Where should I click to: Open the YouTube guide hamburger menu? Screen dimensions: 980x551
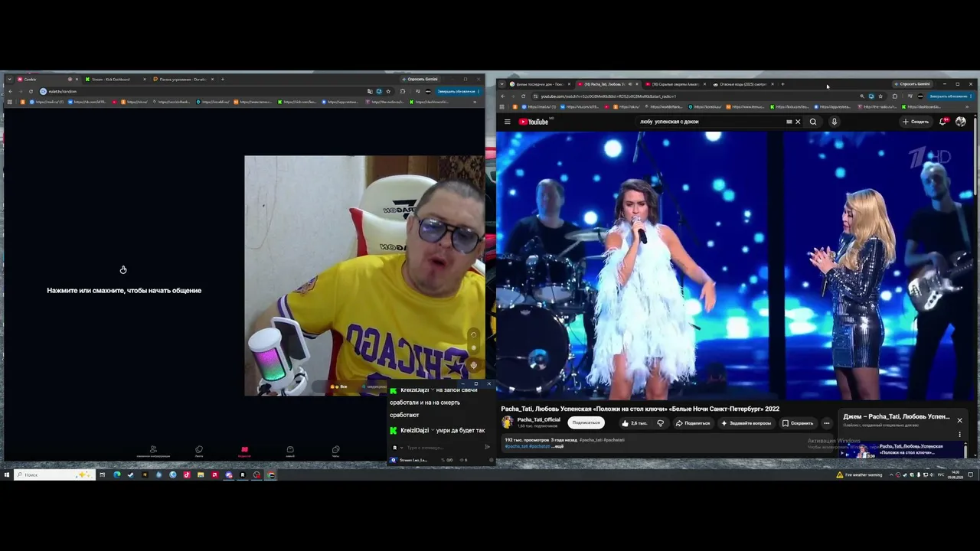pyautogui.click(x=507, y=122)
